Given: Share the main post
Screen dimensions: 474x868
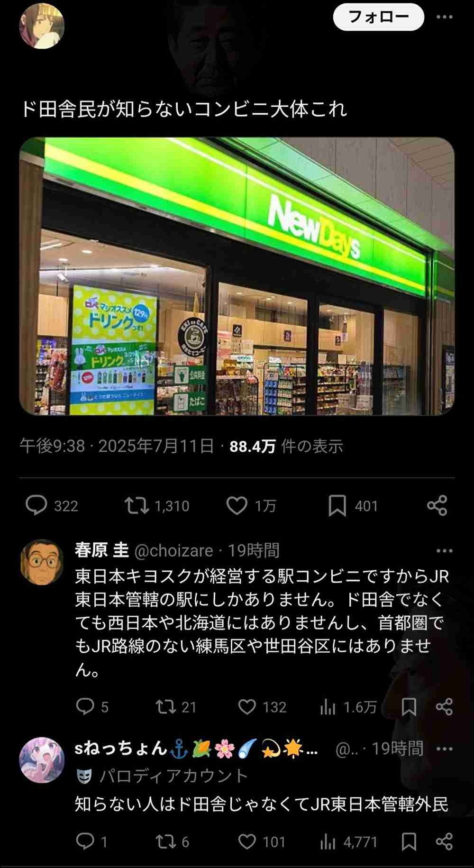Looking at the screenshot, I should pos(437,505).
